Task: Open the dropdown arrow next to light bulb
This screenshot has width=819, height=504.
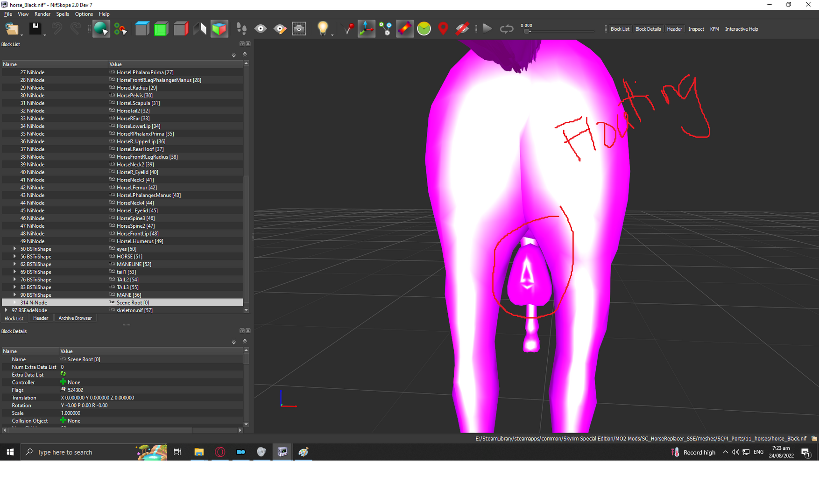Action: [x=332, y=34]
